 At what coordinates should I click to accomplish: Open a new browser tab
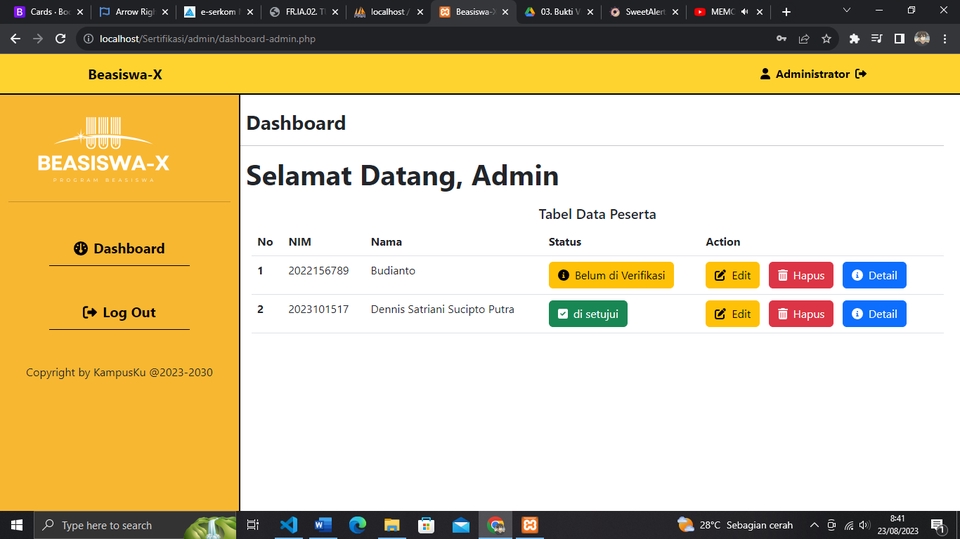(786, 12)
